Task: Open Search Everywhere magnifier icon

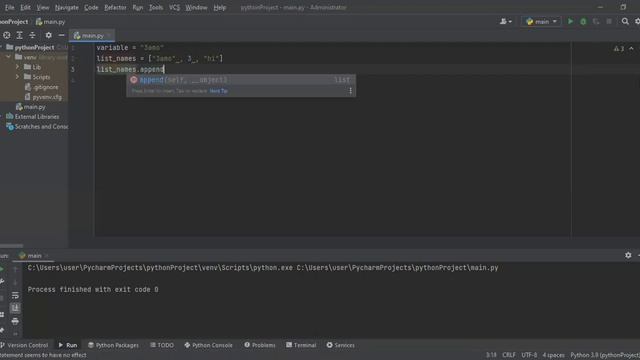Action: 625,21
